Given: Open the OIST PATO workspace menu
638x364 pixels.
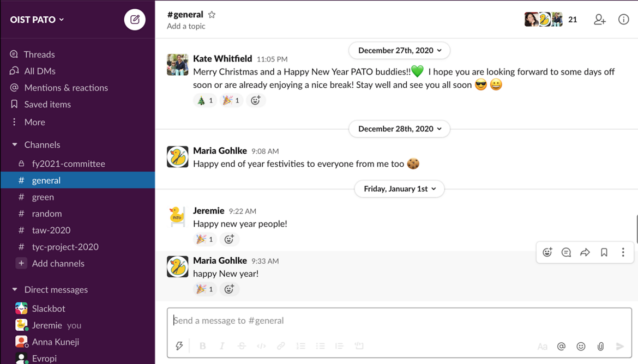Looking at the screenshot, I should point(37,20).
